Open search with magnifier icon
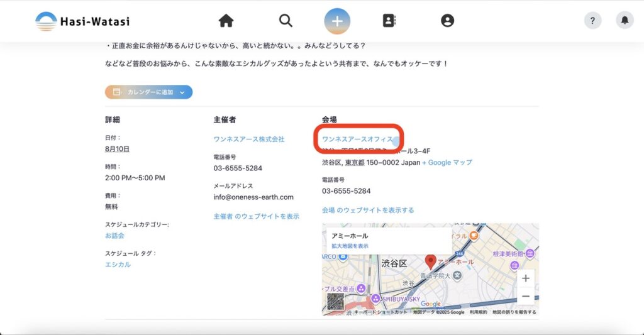Screen dimensions: 644x335 click(x=286, y=21)
